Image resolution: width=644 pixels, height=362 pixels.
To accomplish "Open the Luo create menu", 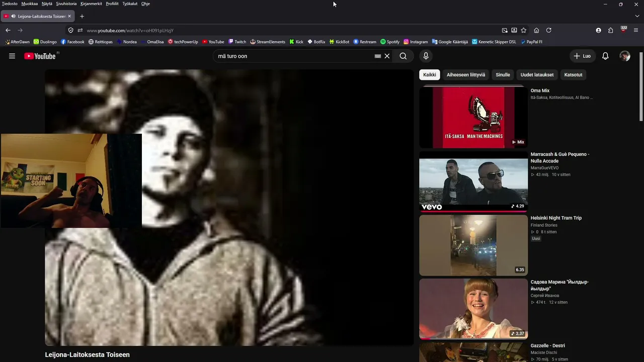I will coord(582,56).
